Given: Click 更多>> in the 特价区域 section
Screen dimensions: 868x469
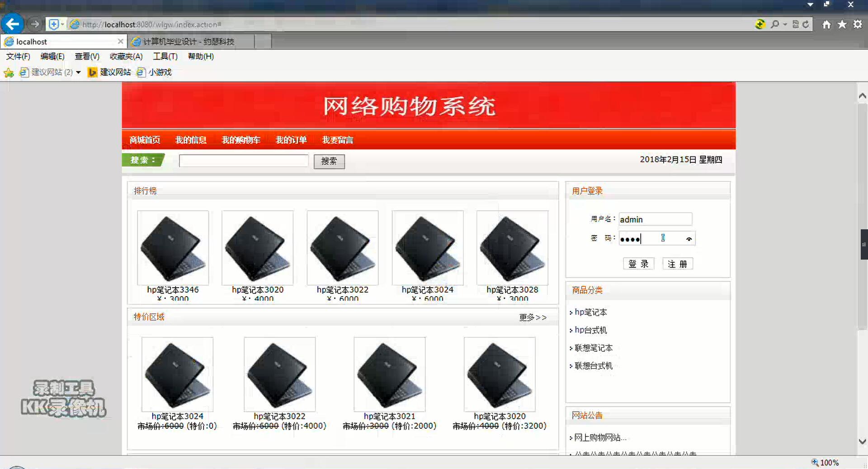Looking at the screenshot, I should [533, 317].
